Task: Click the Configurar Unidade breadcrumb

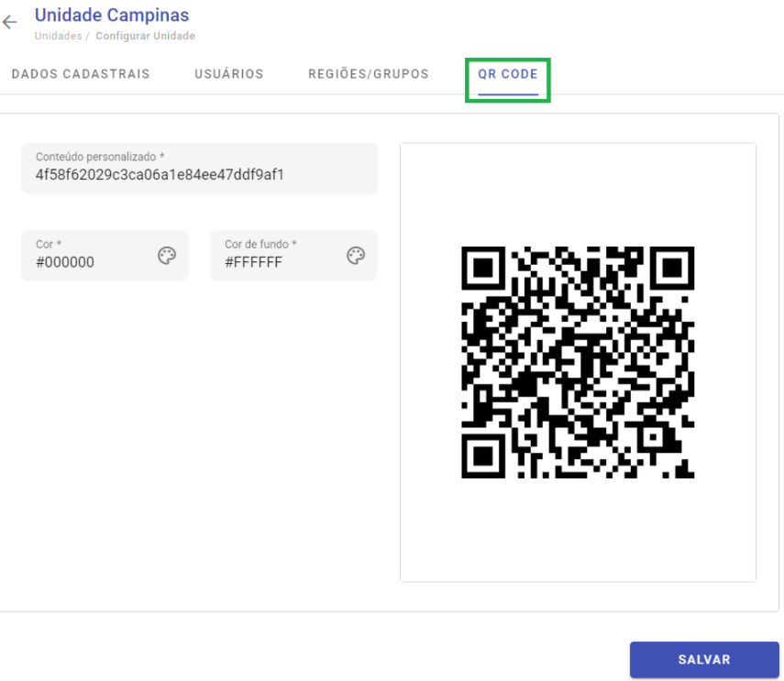Action: (x=146, y=36)
